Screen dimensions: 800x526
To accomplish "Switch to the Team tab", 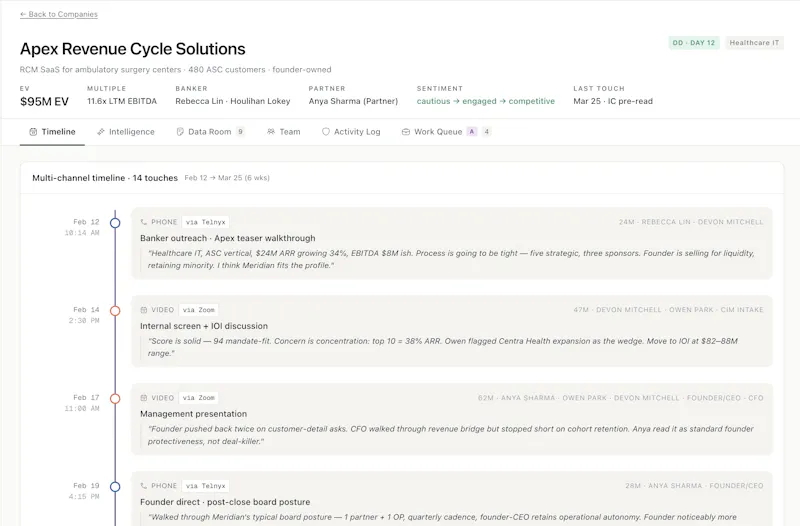I will pyautogui.click(x=284, y=132).
